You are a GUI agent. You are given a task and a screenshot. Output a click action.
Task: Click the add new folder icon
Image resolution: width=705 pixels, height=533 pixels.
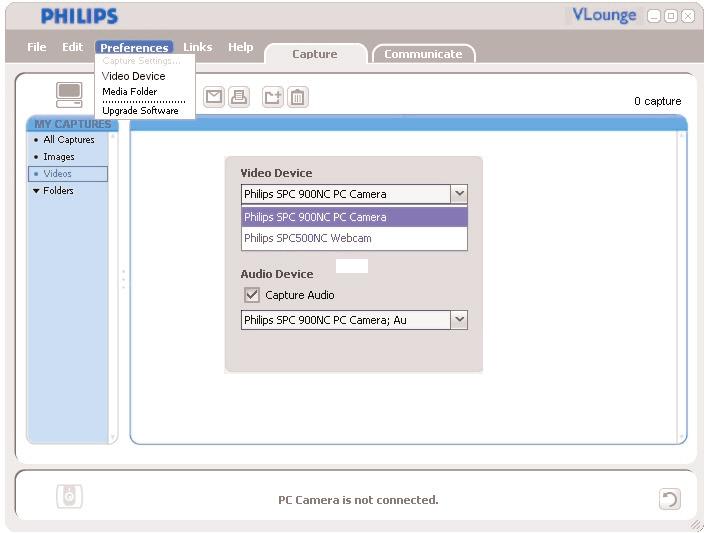point(272,97)
